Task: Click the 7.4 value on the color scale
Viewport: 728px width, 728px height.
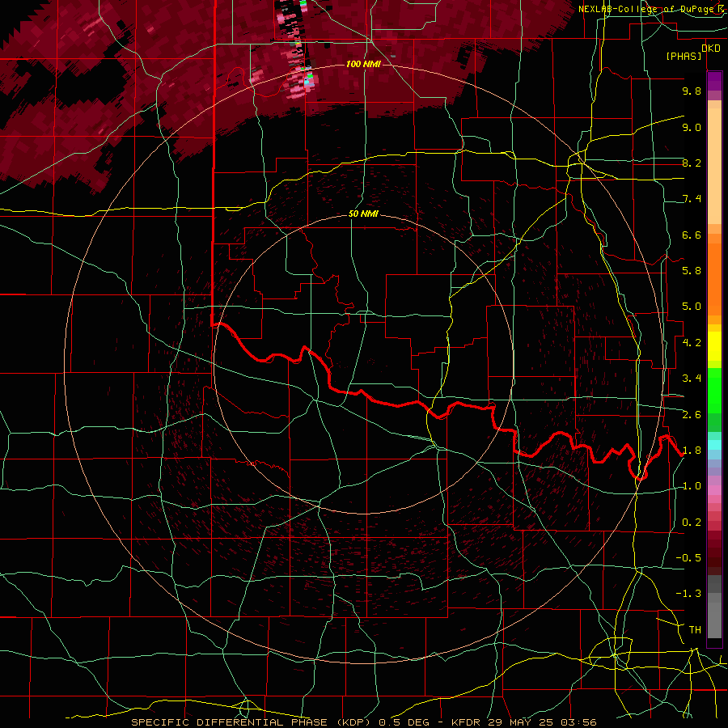Action: click(692, 199)
